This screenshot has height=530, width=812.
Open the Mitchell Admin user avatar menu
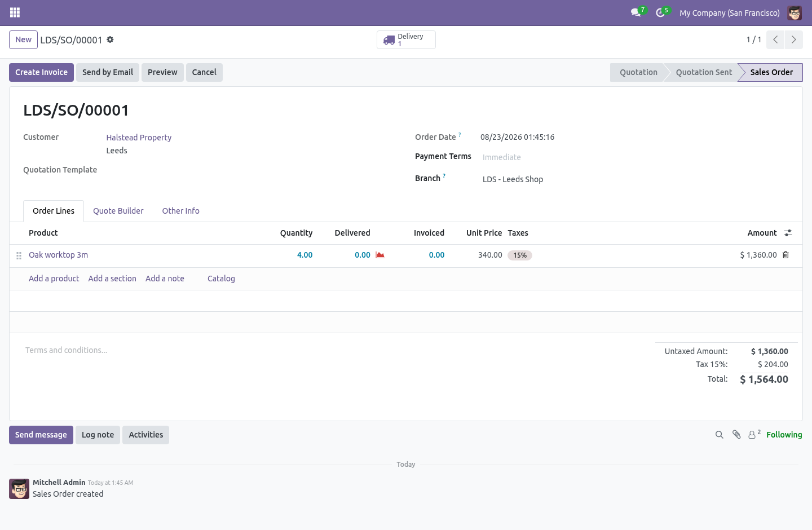tap(795, 12)
